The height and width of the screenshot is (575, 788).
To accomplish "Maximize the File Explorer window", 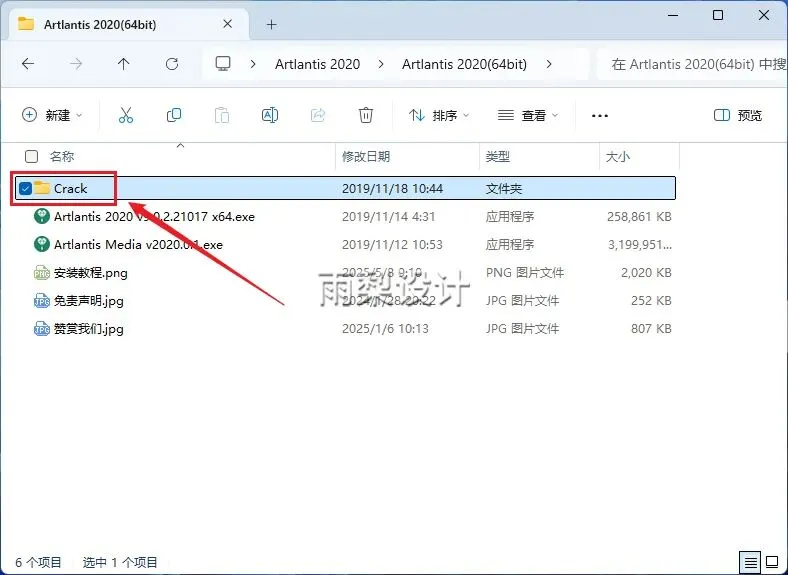I will 718,15.
